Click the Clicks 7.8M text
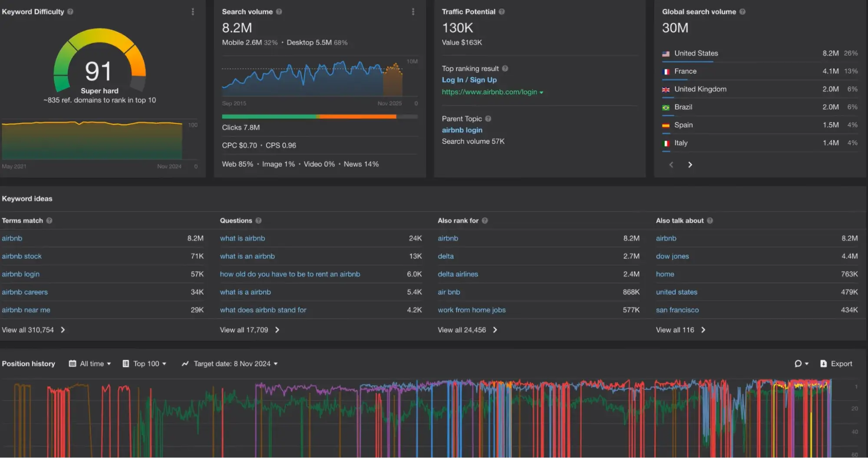This screenshot has width=868, height=458. click(241, 128)
